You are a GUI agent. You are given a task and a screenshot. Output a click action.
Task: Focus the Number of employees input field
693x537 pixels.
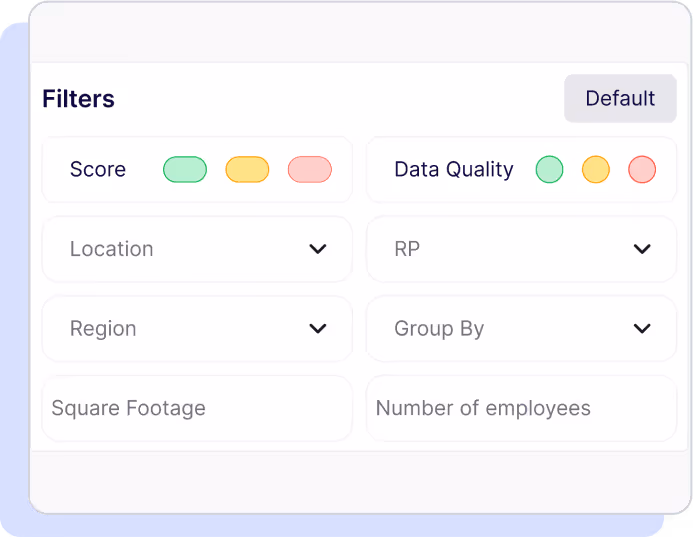coord(520,408)
